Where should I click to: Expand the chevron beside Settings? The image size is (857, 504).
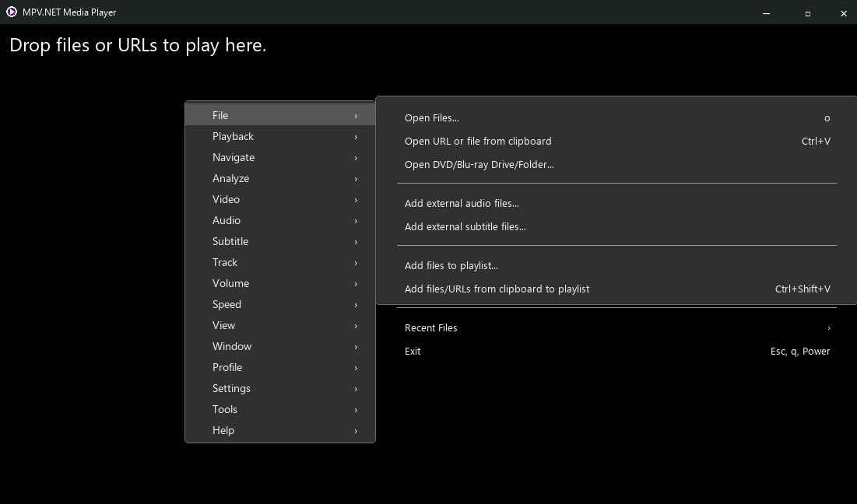356,390
